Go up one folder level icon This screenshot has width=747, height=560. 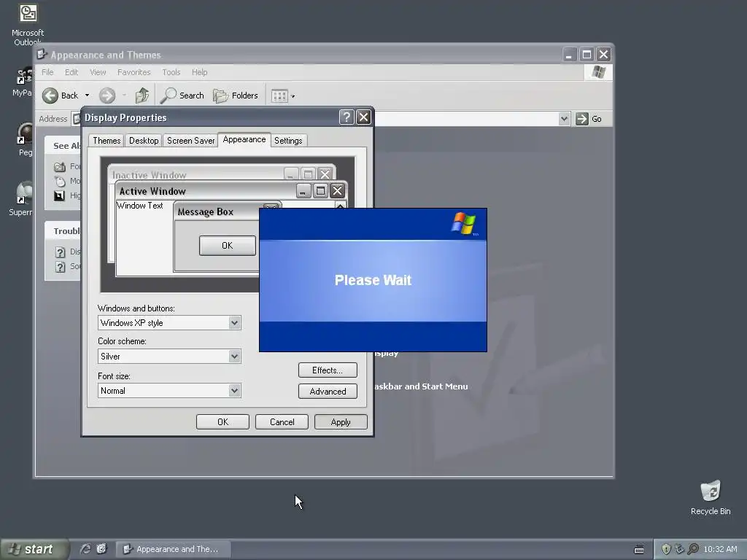(142, 96)
